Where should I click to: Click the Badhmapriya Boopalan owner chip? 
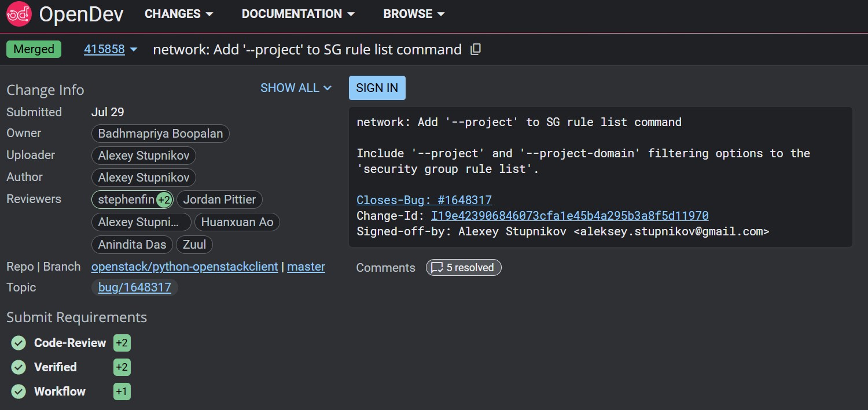[x=160, y=134]
